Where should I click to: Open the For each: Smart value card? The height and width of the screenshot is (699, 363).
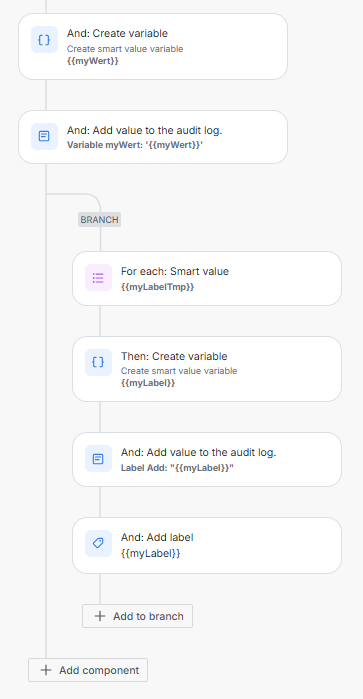tap(207, 278)
